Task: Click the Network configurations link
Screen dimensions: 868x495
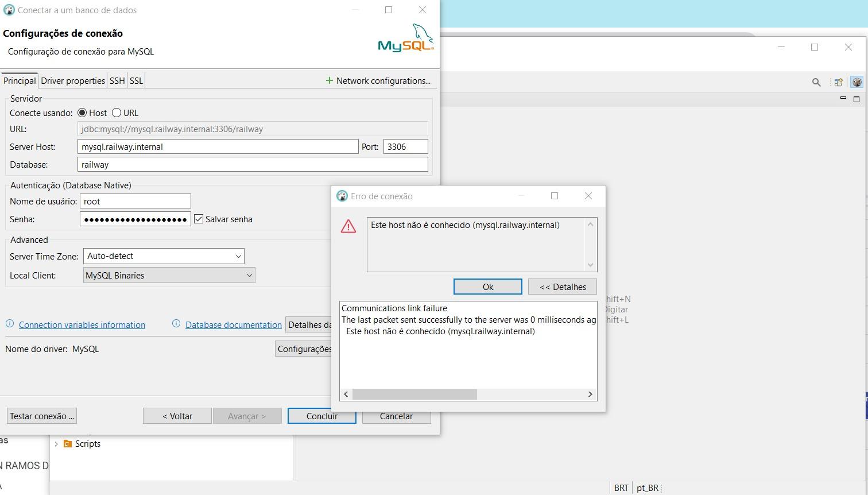Action: click(383, 80)
